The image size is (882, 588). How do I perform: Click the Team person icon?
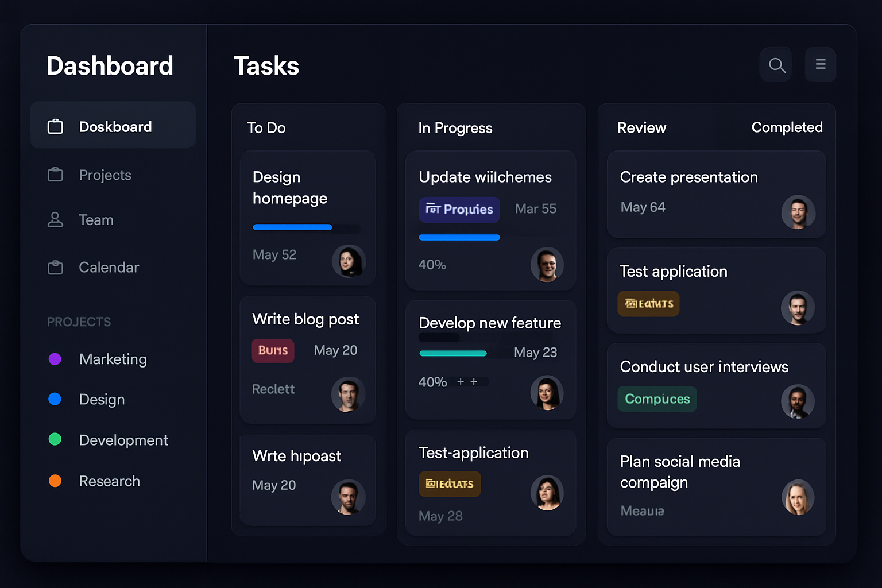click(55, 219)
